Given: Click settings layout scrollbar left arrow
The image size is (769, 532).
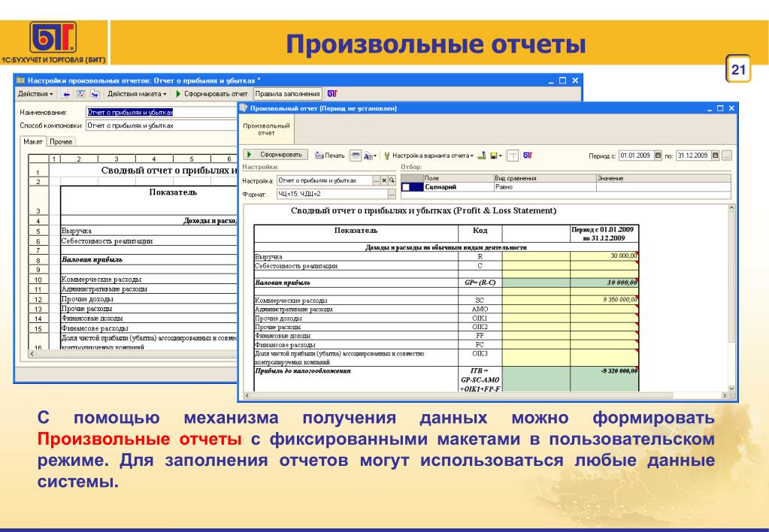Looking at the screenshot, I should [32, 353].
